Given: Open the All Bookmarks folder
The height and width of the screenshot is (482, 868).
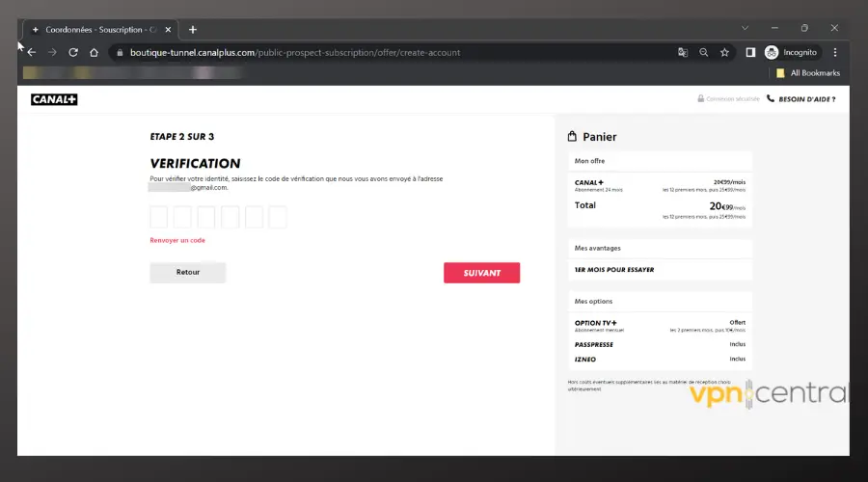Looking at the screenshot, I should (808, 72).
